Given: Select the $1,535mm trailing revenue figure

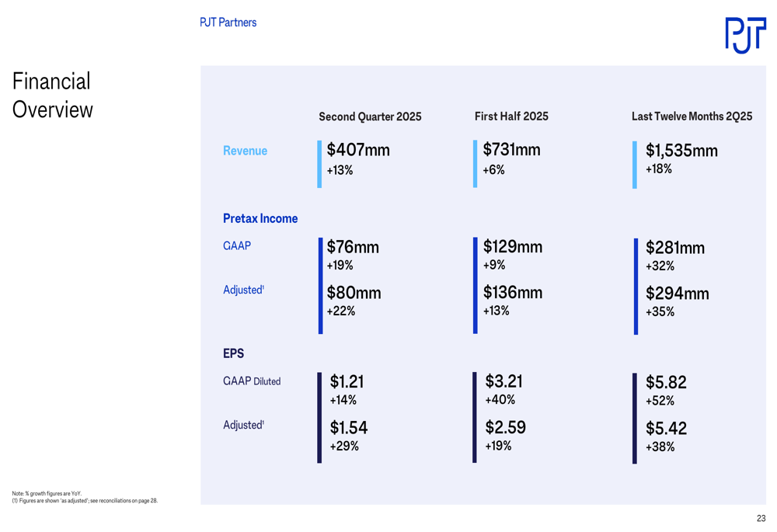Looking at the screenshot, I should pos(681,151).
